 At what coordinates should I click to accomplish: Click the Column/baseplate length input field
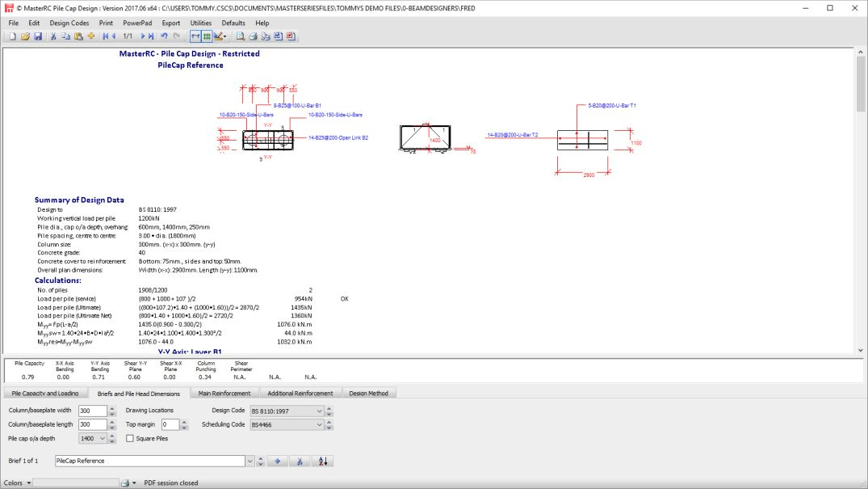pyautogui.click(x=92, y=424)
